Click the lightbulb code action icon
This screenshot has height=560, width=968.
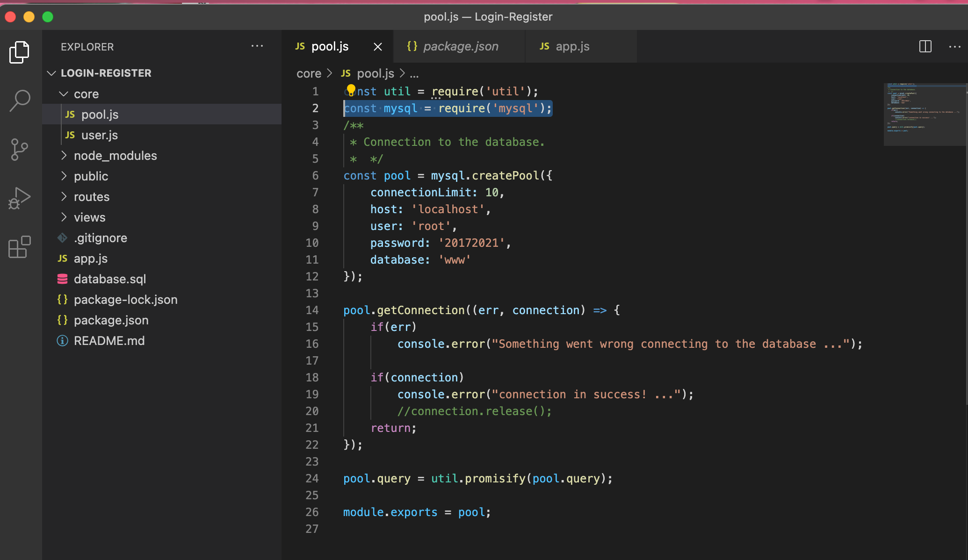pyautogui.click(x=351, y=89)
